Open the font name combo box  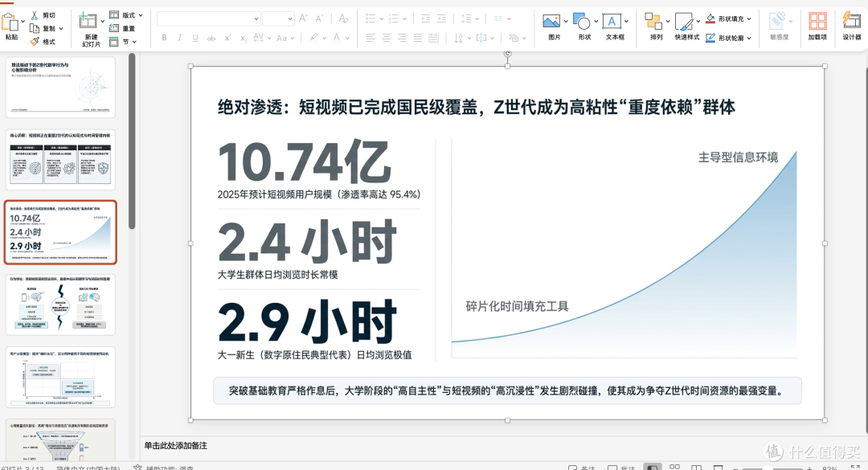[209, 18]
